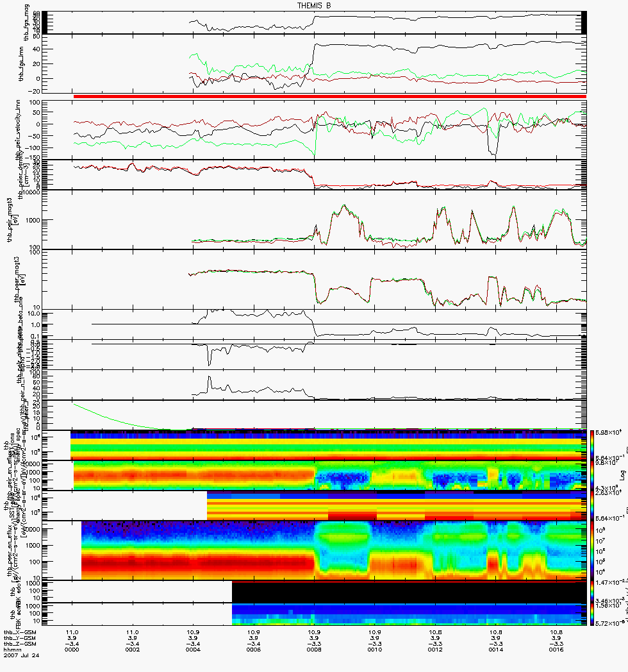Click the '-150' tick on velocity axis

pos(33,158)
